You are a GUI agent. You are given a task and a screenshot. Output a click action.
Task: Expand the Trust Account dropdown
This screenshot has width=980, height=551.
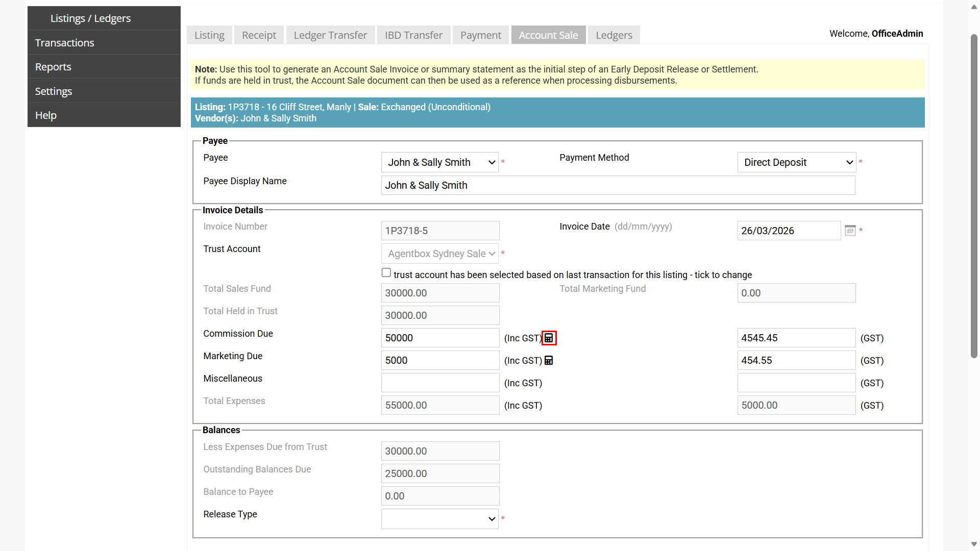(x=440, y=254)
